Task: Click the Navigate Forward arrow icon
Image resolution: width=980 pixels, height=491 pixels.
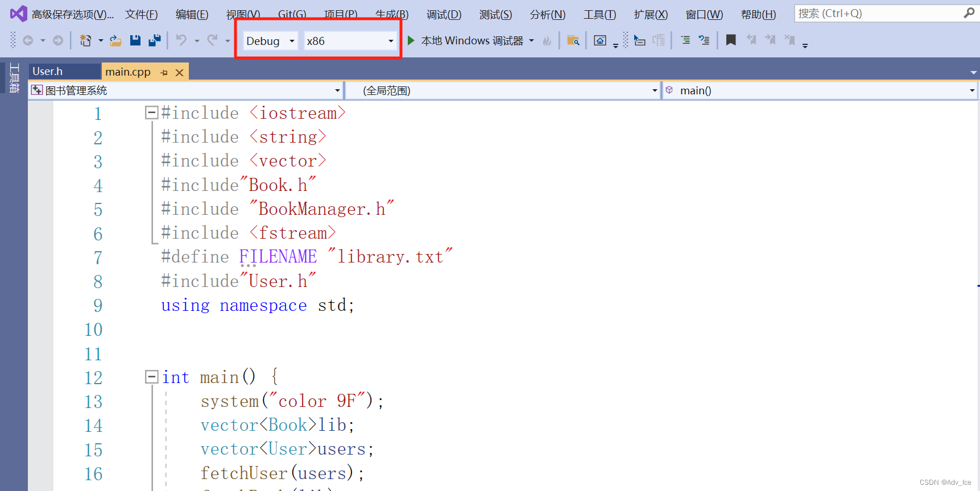Action: [x=58, y=40]
